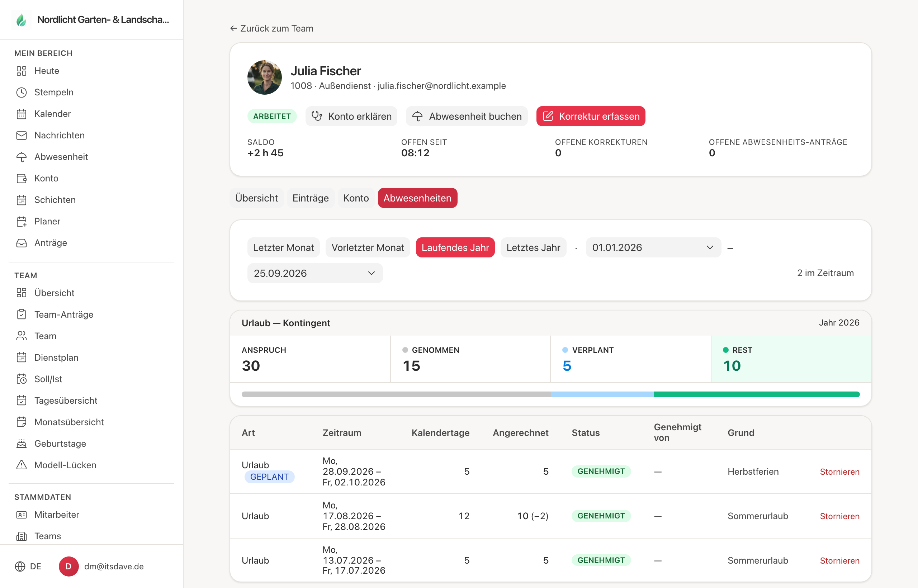Screen dimensions: 918x588
Task: Switch to the Einträge tab
Action: coord(311,198)
